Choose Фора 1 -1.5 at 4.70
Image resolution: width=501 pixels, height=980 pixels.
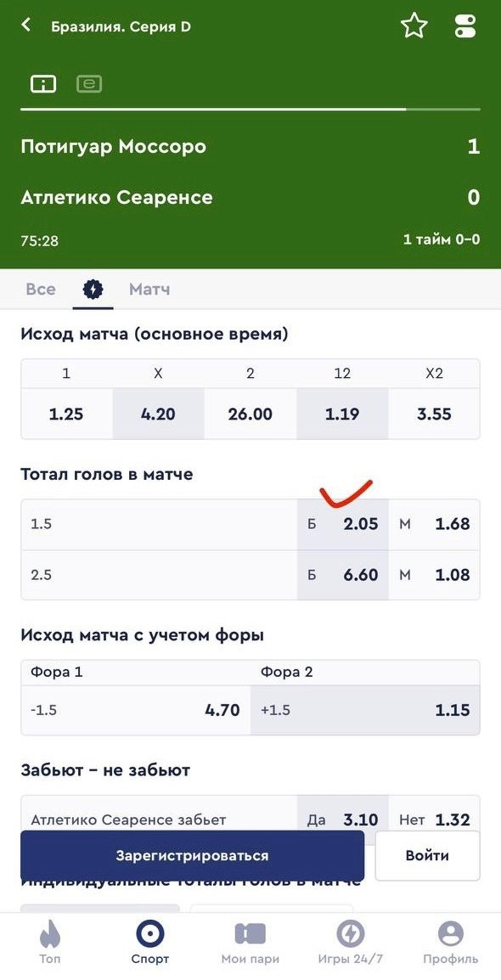(x=136, y=710)
